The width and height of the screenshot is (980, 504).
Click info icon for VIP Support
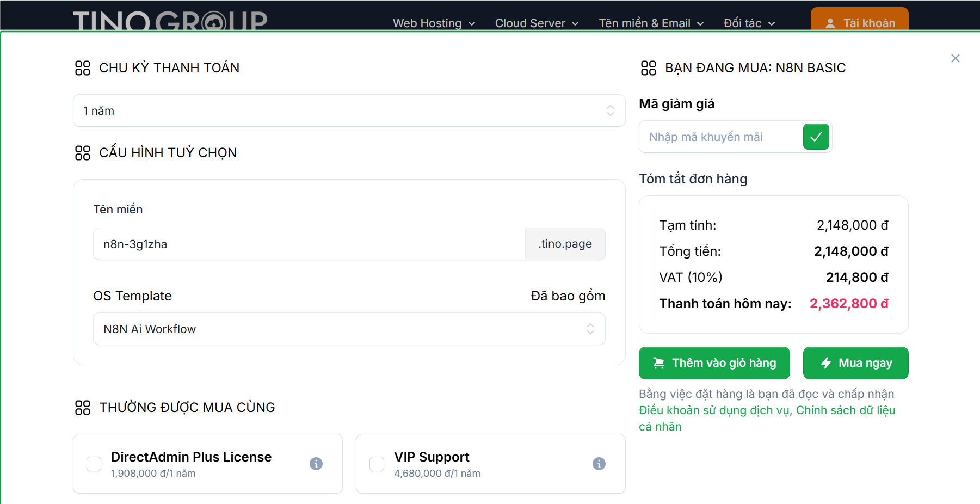tap(599, 464)
